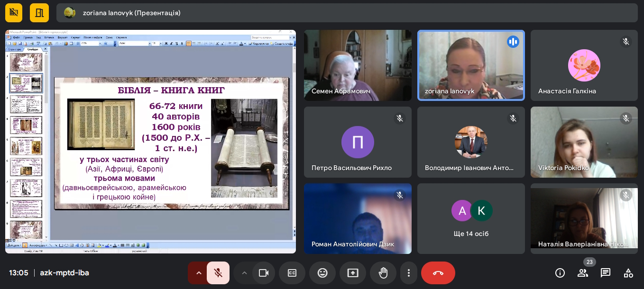Open the chat messages panel

point(606,273)
